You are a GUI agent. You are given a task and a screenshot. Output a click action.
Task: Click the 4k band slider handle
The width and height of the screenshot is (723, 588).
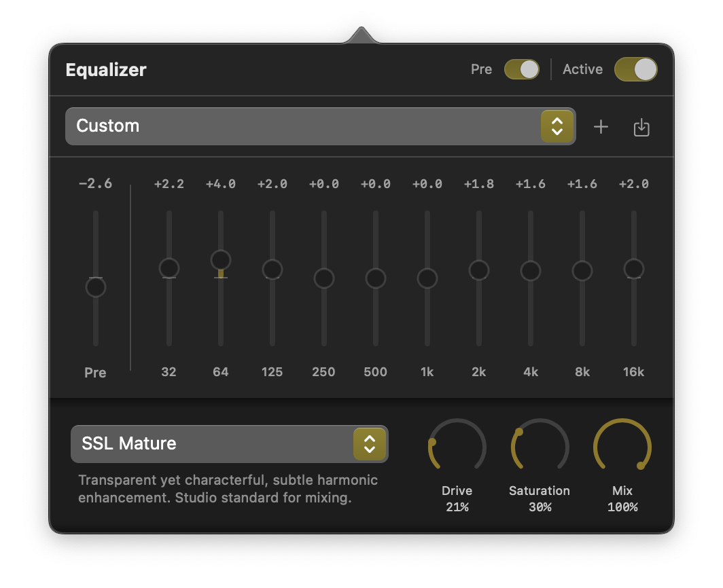point(531,271)
